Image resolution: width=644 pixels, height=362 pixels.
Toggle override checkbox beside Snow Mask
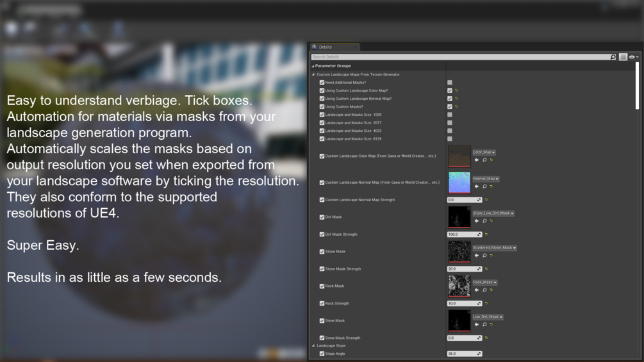322,320
